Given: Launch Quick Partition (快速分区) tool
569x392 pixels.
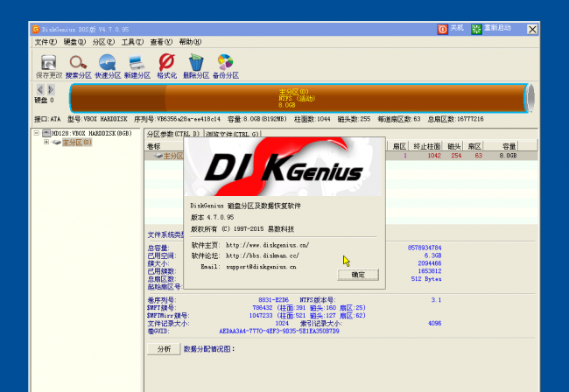Looking at the screenshot, I should point(108,66).
